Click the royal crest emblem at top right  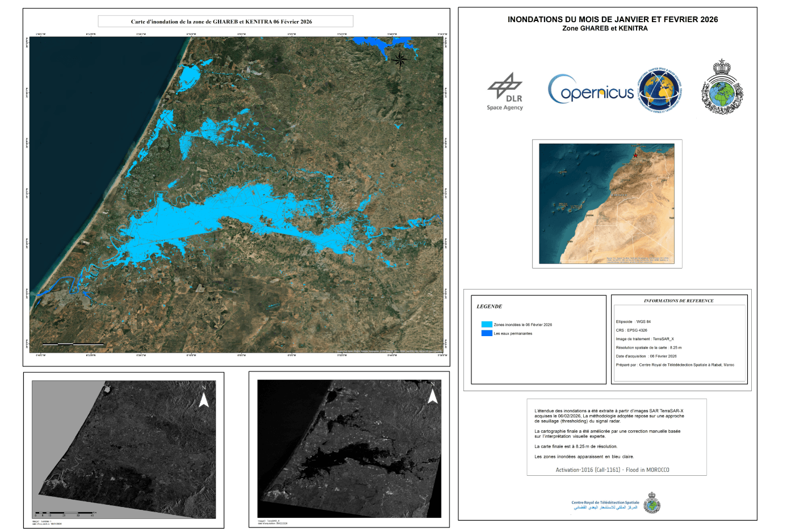(722, 88)
